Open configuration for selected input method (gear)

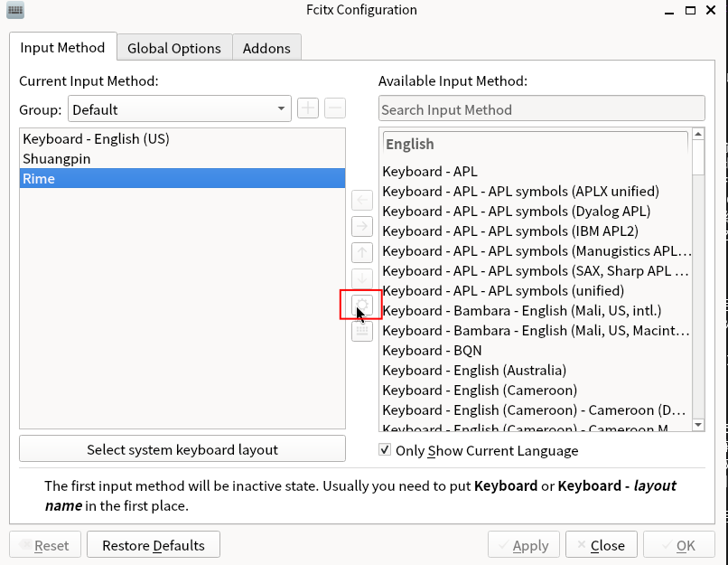tap(361, 305)
